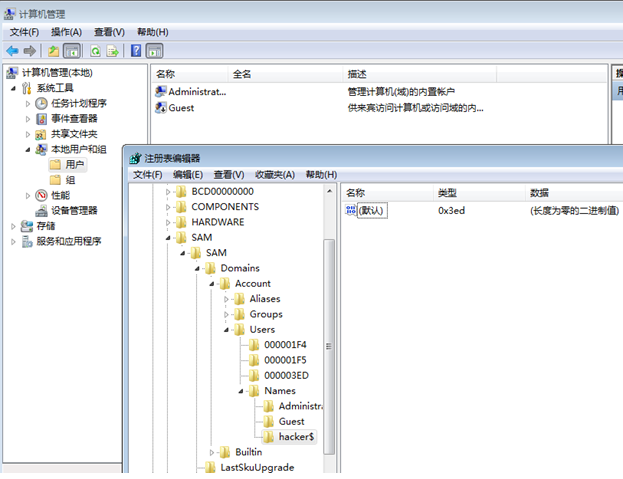This screenshot has width=623, height=479.
Task: Collapse the Users registry key
Action: tap(226, 330)
